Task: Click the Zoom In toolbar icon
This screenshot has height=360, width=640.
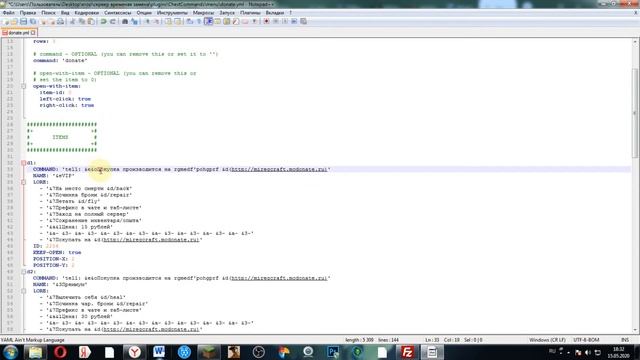Action: (x=147, y=21)
